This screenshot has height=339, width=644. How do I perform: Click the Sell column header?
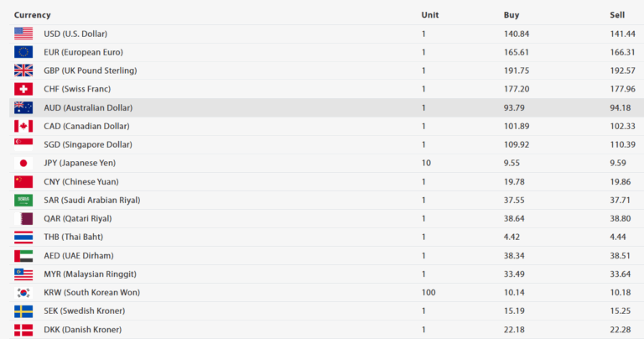pos(617,15)
